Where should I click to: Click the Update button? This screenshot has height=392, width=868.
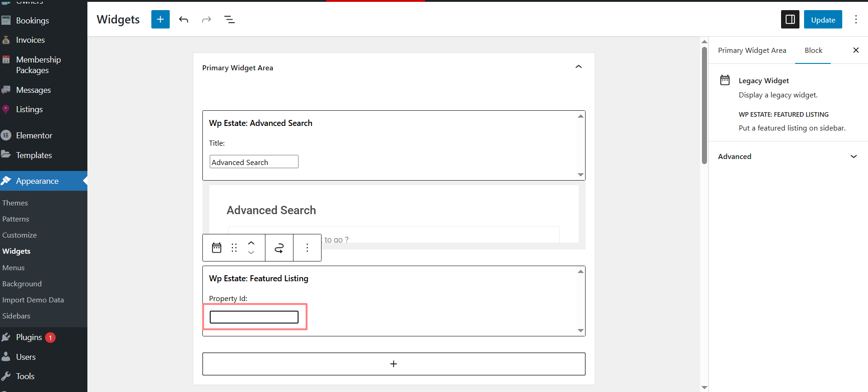coord(822,19)
